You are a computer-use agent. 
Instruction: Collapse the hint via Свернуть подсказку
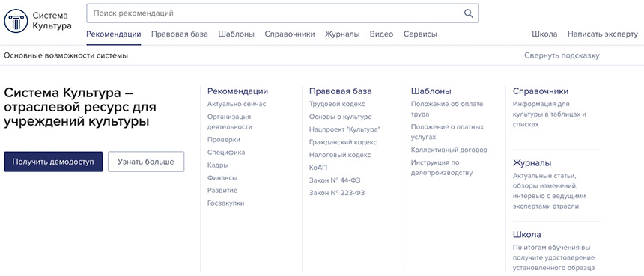coord(562,56)
